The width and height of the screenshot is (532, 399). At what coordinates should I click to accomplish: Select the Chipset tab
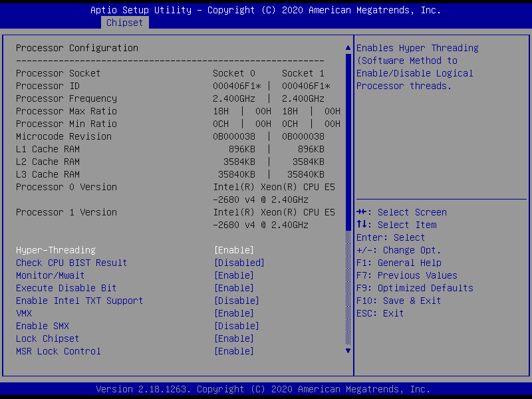click(x=124, y=23)
